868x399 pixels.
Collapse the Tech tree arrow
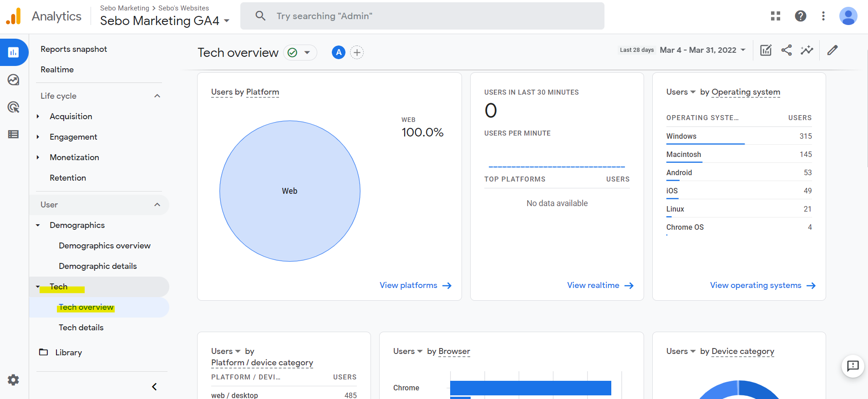tap(38, 287)
